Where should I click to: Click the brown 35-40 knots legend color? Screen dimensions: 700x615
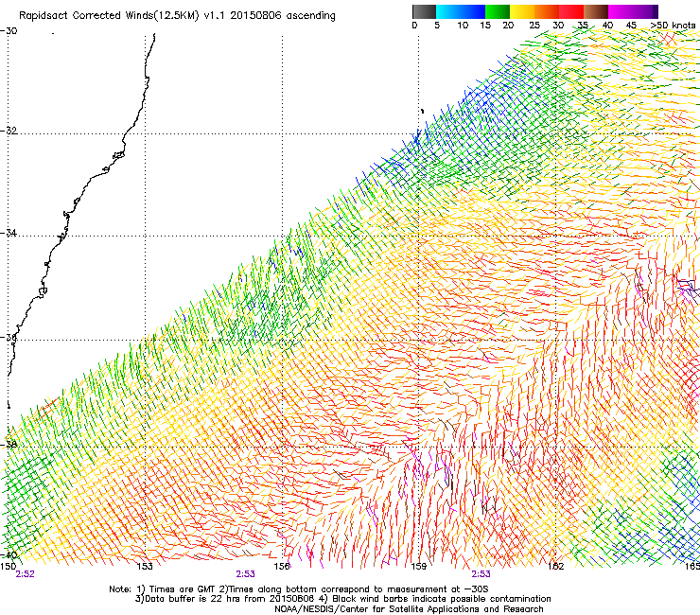click(x=596, y=11)
